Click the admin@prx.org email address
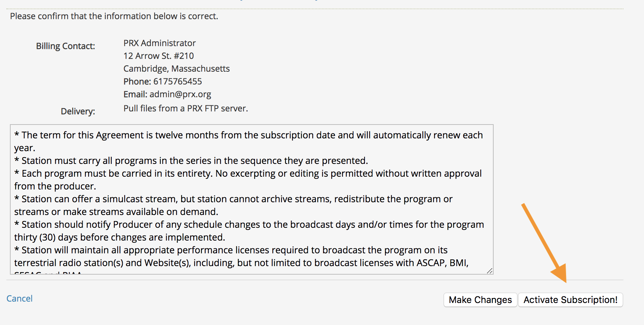The width and height of the screenshot is (644, 325). [x=180, y=94]
